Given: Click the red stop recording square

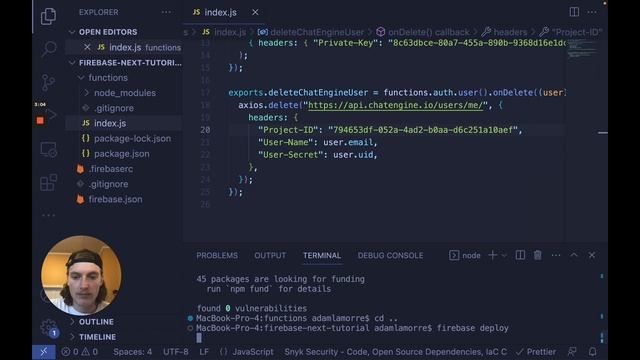Looking at the screenshot, I should pos(40,121).
